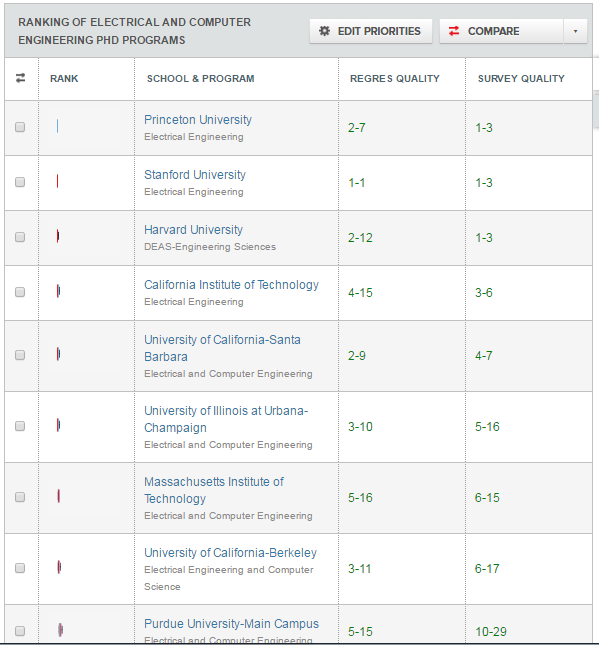
Task: Check the UC Santa Barbara checkbox
Action: [20, 355]
